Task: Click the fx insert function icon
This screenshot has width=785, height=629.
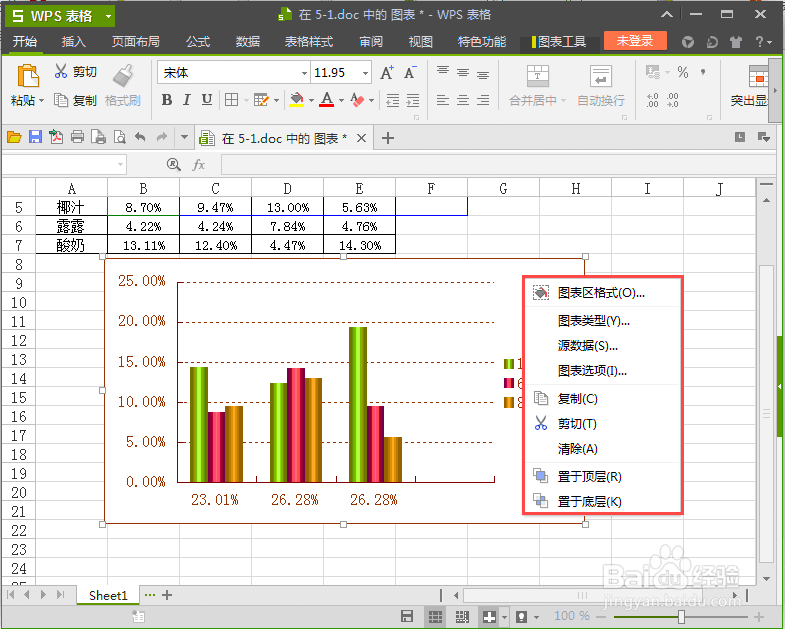Action: tap(199, 164)
